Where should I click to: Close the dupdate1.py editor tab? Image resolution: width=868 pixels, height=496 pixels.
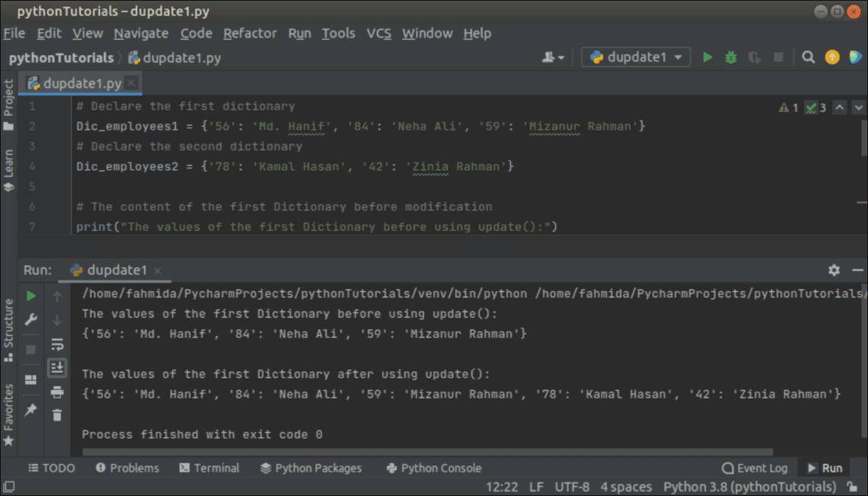pyautogui.click(x=131, y=83)
